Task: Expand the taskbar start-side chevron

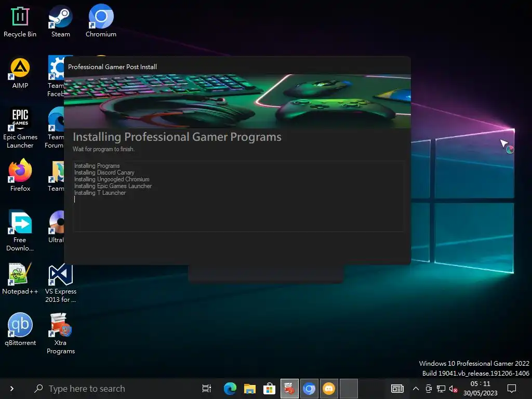Action: [x=12, y=389]
